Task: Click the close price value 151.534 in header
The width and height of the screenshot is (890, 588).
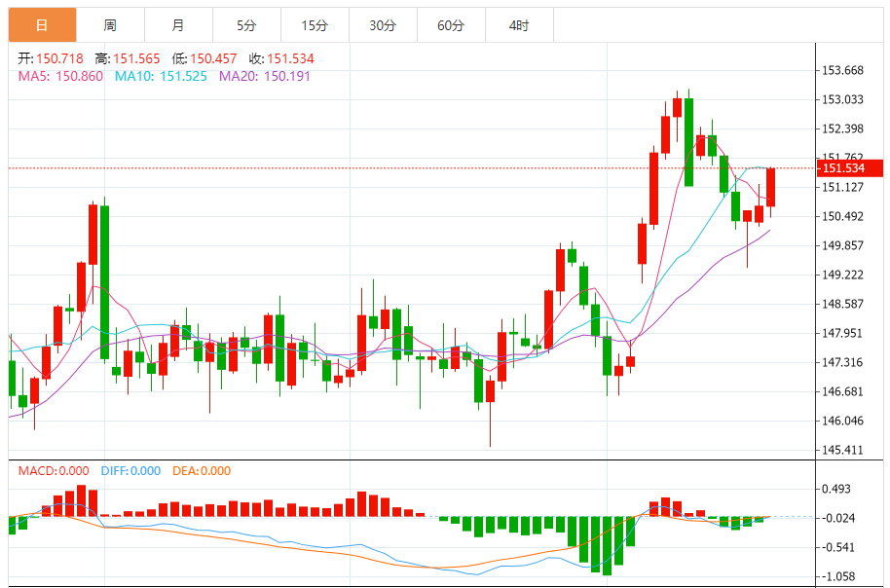Action: tap(290, 58)
